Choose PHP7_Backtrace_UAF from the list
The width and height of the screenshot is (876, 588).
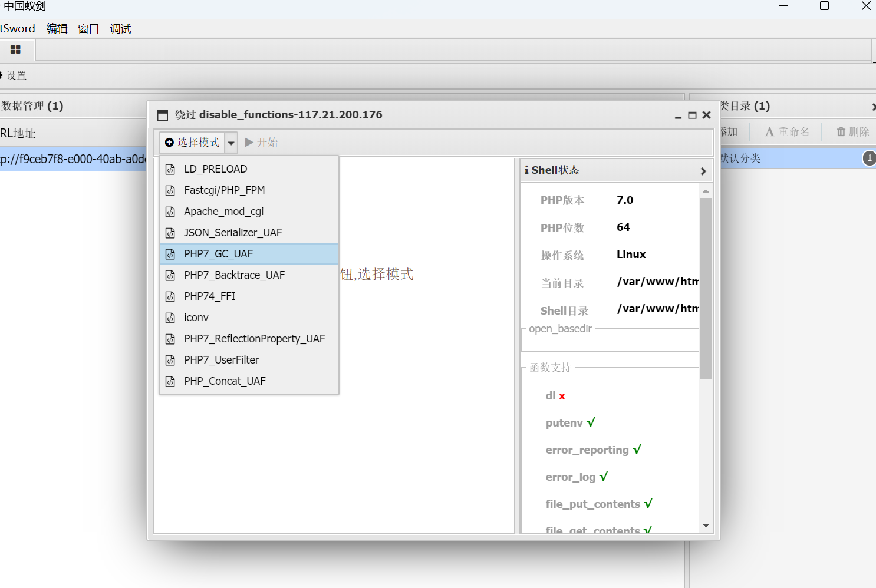point(234,275)
